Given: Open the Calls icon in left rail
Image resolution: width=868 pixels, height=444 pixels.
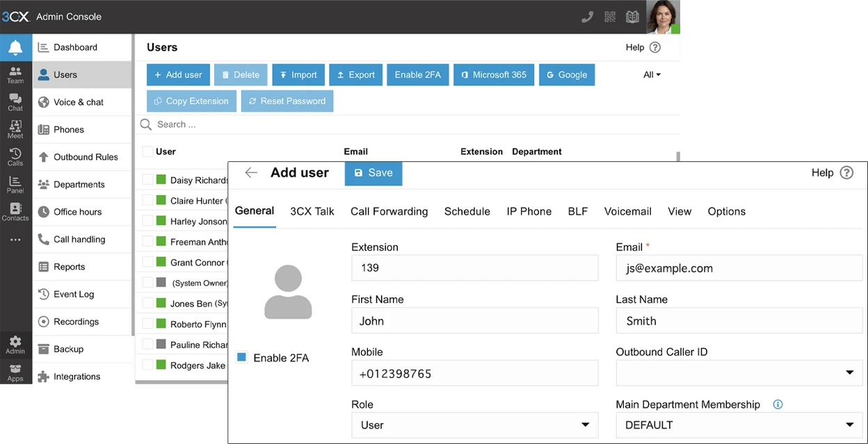Looking at the screenshot, I should pos(15,157).
